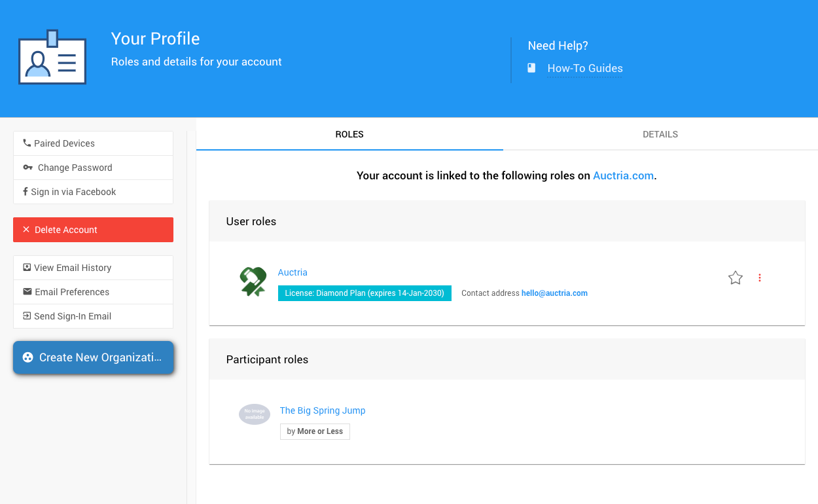Click the Facebook icon in sidebar
This screenshot has width=818, height=504.
[25, 192]
